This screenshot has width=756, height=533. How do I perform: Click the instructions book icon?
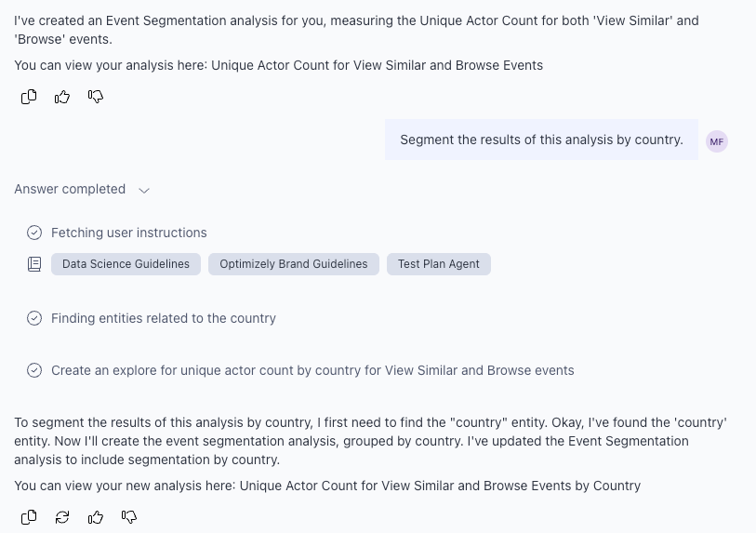point(34,264)
